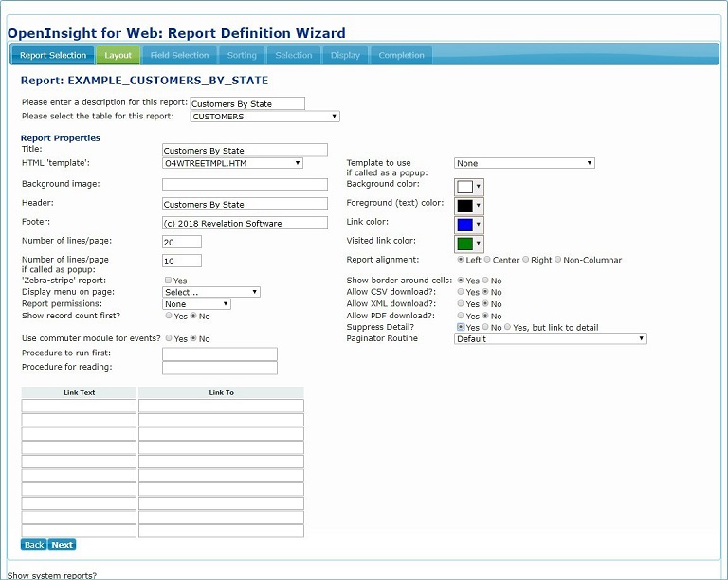Select No for Allow CSV download
728x580 pixels.
click(x=485, y=291)
